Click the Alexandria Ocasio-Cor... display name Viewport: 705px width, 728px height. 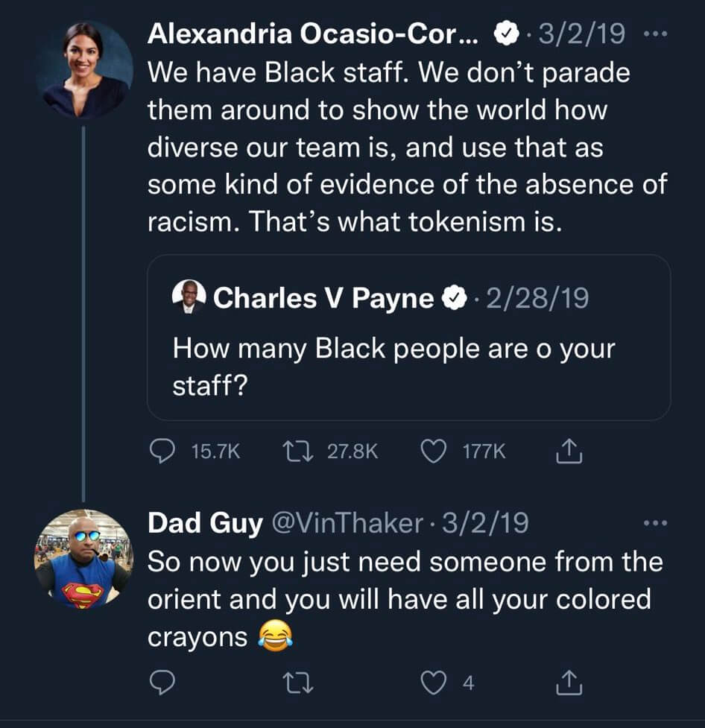click(x=314, y=34)
